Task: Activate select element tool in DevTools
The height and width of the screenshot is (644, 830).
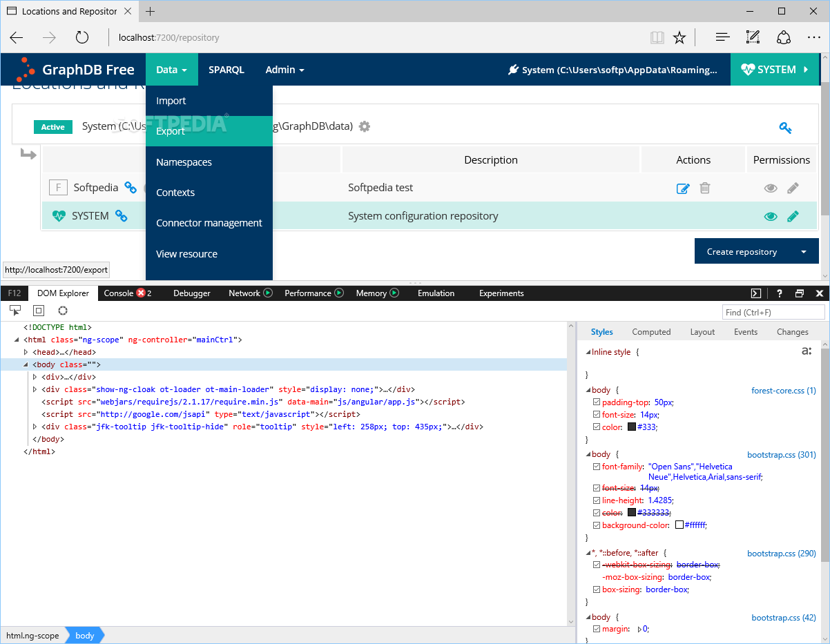Action: point(15,311)
